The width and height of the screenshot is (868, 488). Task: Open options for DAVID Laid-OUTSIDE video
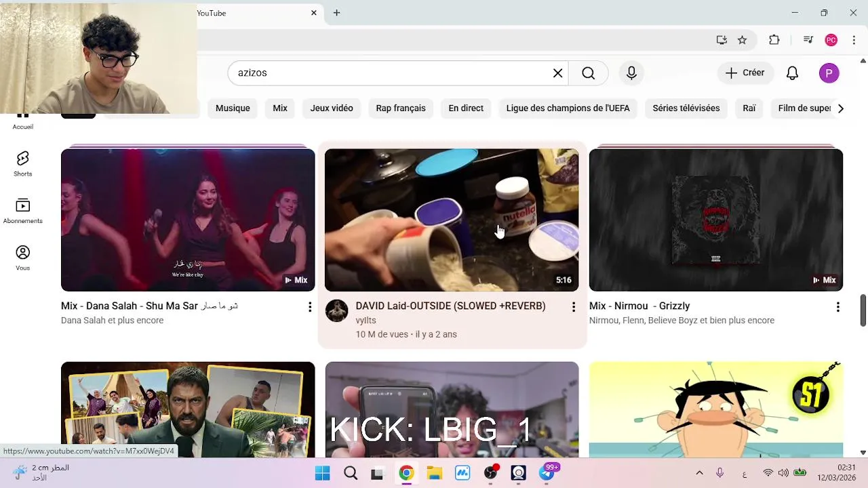pos(573,307)
